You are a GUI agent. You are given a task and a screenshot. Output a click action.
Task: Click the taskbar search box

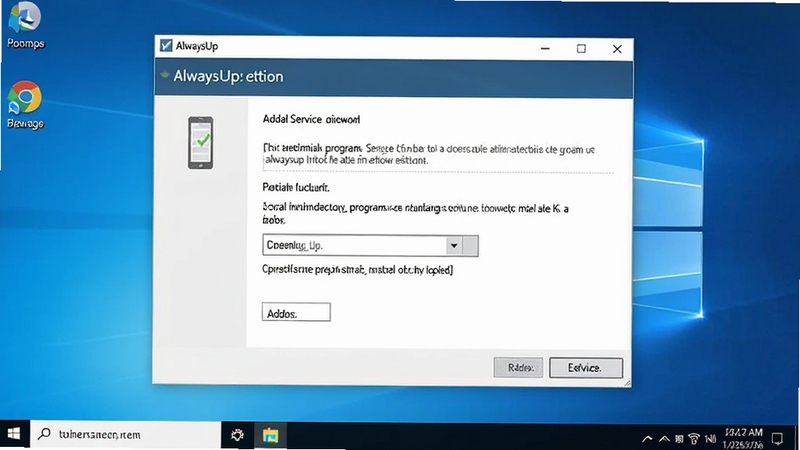coord(126,435)
